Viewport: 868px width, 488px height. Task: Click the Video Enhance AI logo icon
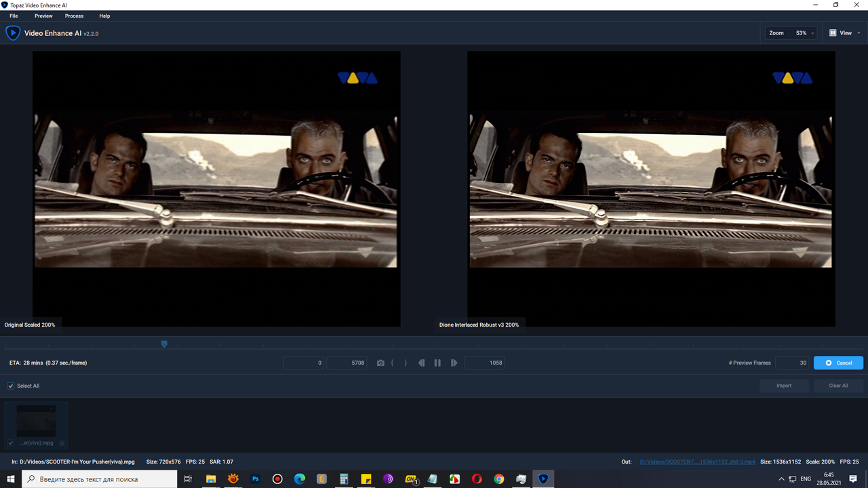pyautogui.click(x=13, y=33)
